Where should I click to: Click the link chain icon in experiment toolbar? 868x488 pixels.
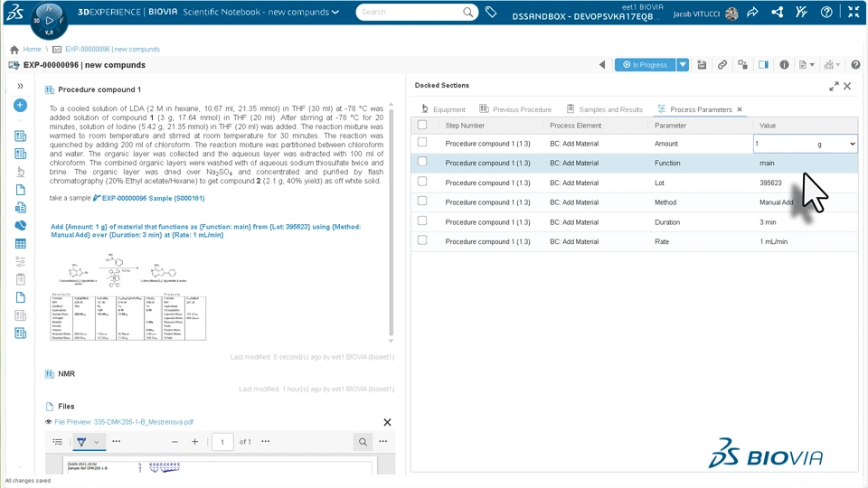(722, 65)
